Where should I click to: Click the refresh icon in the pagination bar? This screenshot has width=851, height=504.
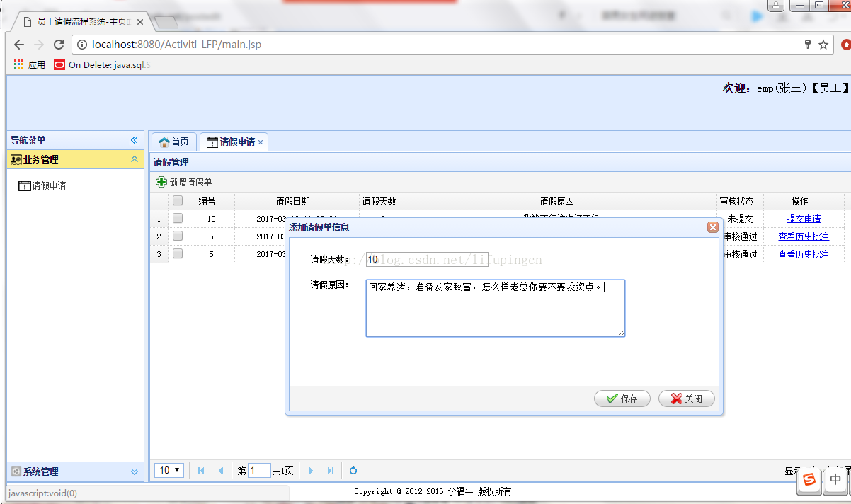tap(353, 470)
